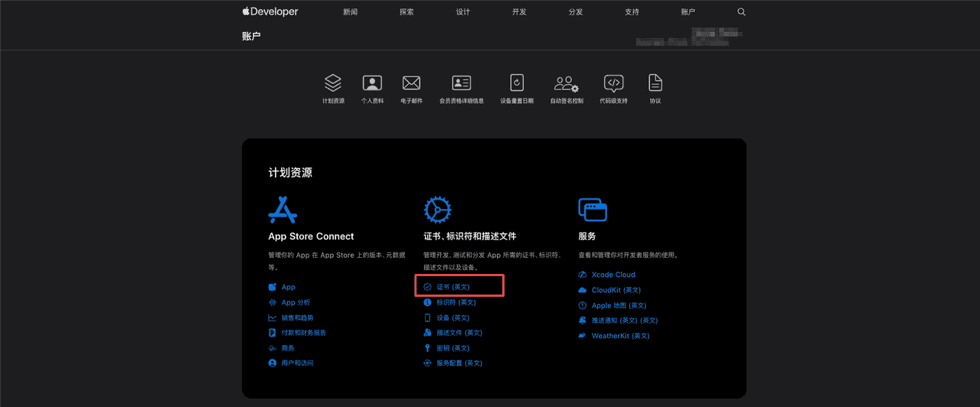
Task: Open the 自动签名控制 people-gear icon
Action: click(x=567, y=83)
